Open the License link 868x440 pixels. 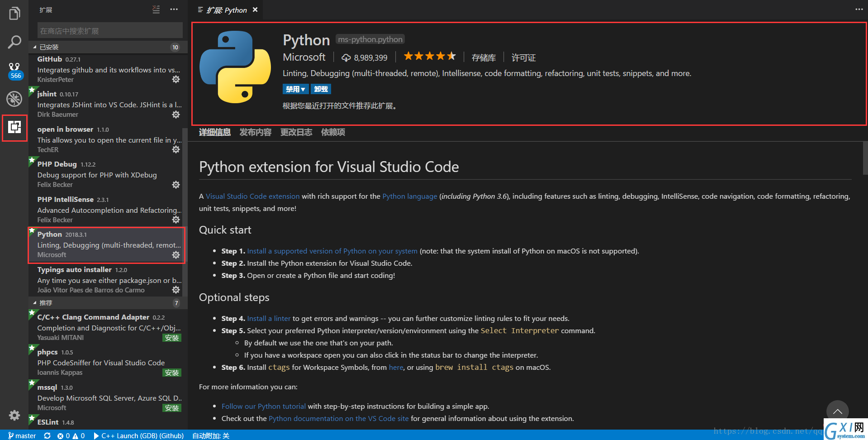pyautogui.click(x=523, y=57)
